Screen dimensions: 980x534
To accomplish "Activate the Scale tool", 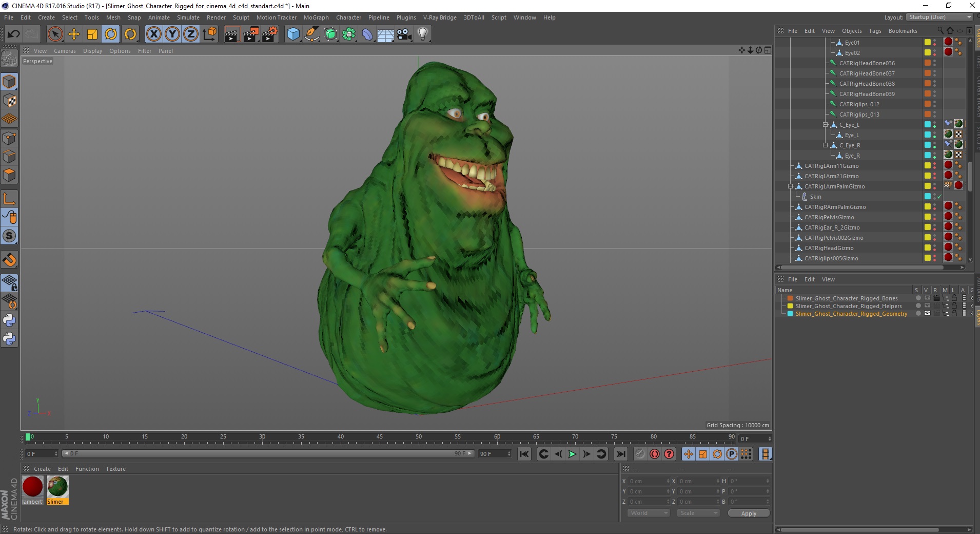I will [x=92, y=34].
